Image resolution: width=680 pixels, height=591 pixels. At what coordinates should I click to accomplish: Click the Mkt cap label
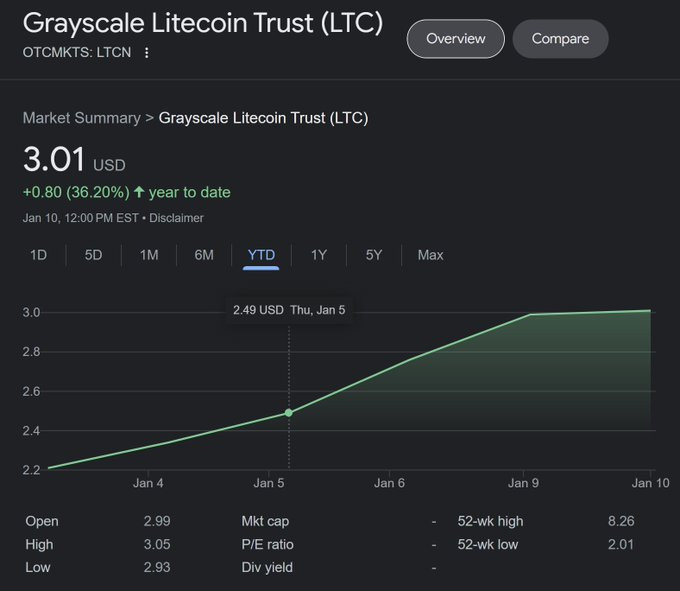265,521
